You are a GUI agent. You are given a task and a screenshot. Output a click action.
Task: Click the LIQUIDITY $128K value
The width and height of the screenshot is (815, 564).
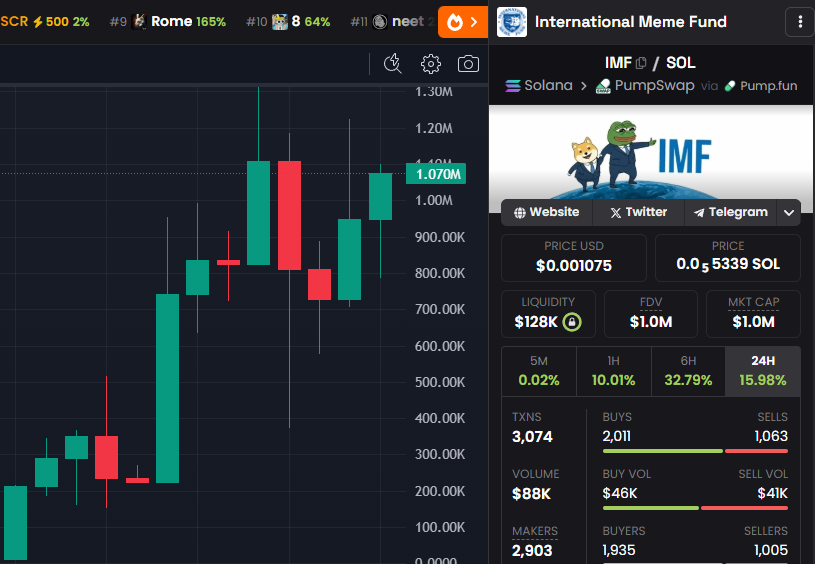[x=536, y=322]
